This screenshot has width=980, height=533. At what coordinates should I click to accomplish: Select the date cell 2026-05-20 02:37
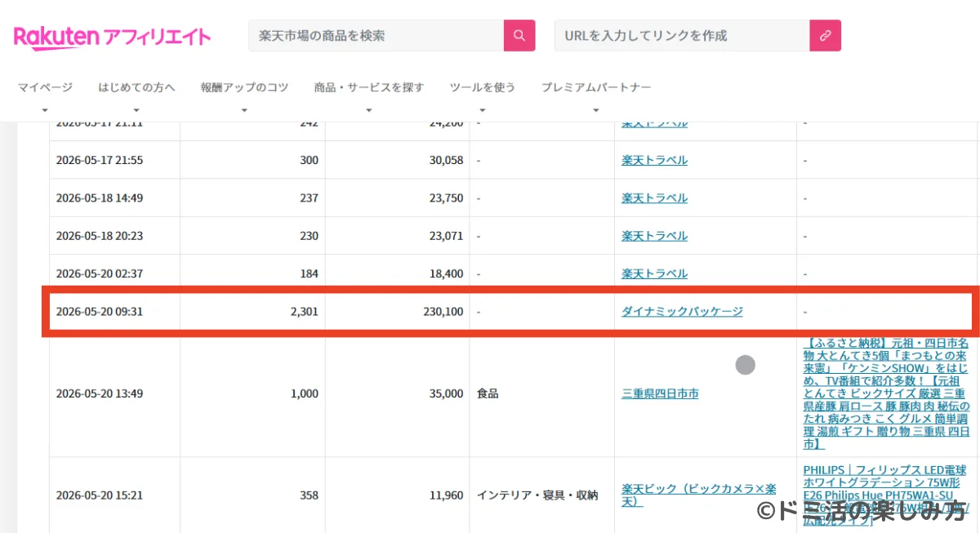click(x=100, y=273)
